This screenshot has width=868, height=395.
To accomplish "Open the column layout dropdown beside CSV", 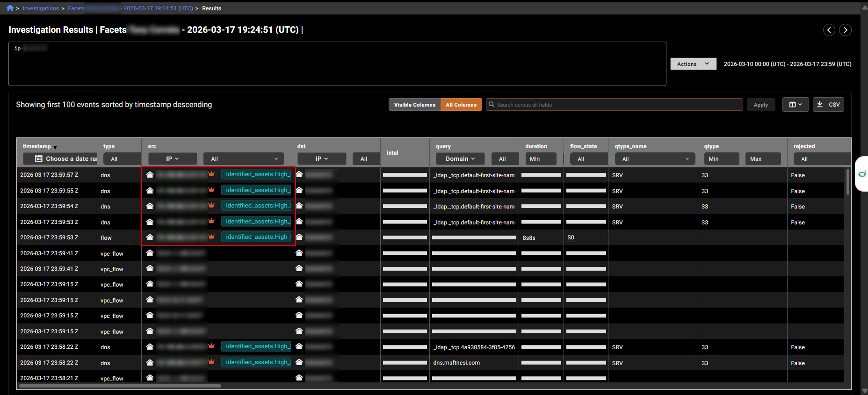I will (x=796, y=105).
